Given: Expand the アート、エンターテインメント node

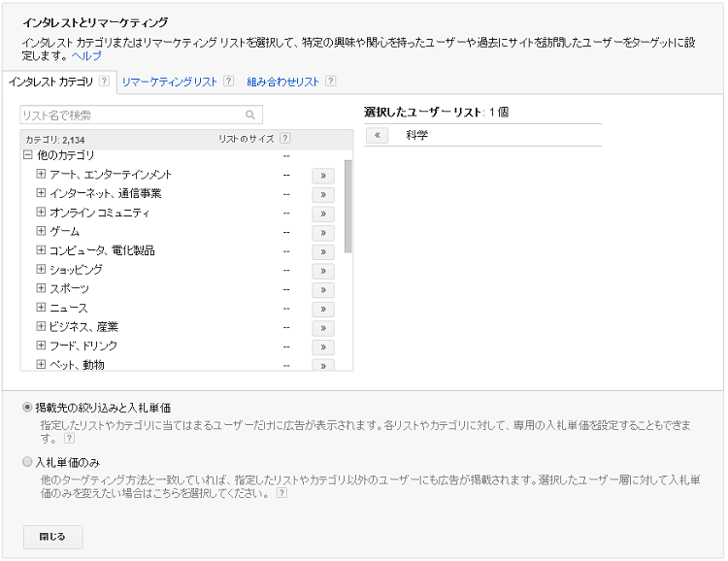Looking at the screenshot, I should [x=41, y=174].
